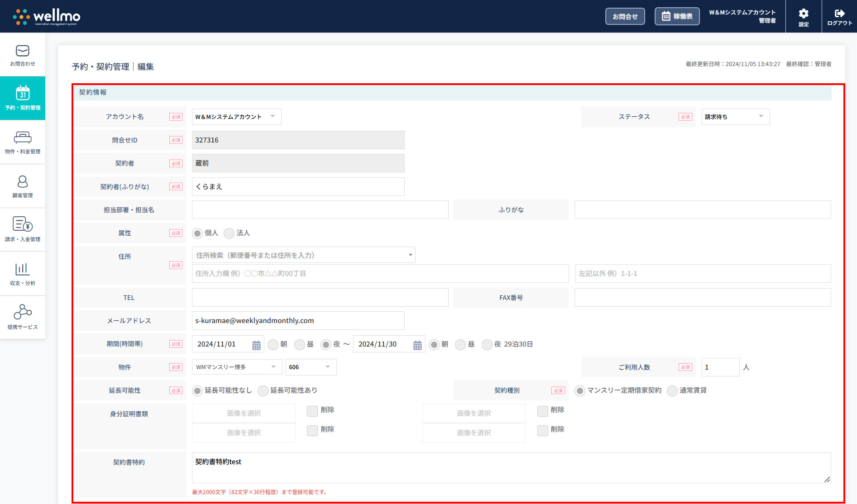Screen dimensions: 857x504
Task: Open the アカウント名 dropdown
Action: 236,117
